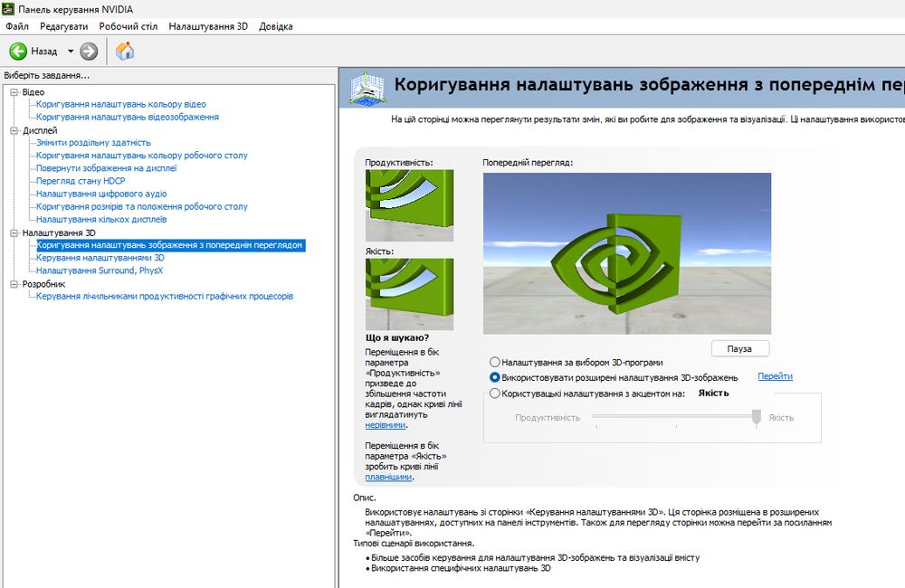Open Коригування налаштувань кольору робочого столу
The image size is (905, 588).
[142, 156]
